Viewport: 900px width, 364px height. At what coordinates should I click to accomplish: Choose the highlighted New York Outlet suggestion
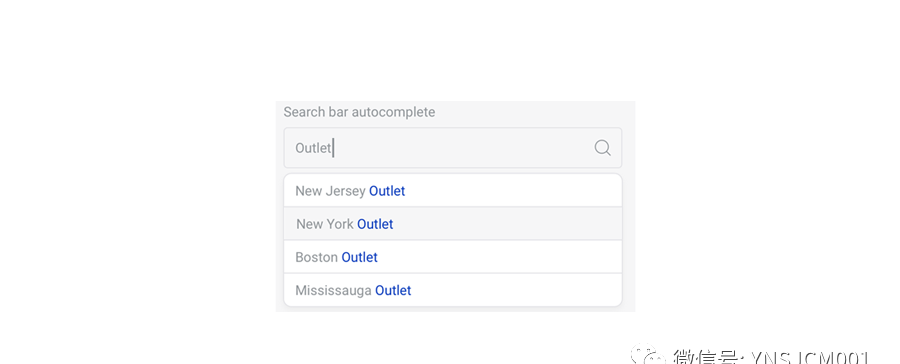click(x=453, y=223)
